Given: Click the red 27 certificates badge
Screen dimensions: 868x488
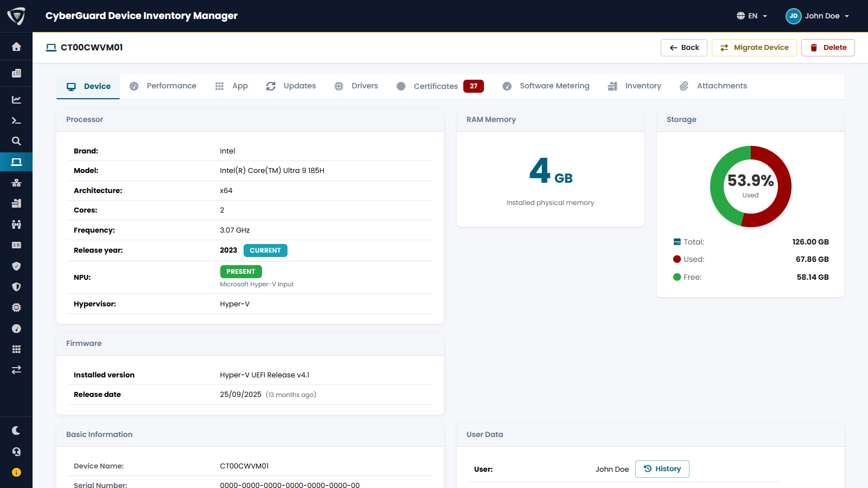Looking at the screenshot, I should pyautogui.click(x=474, y=86).
